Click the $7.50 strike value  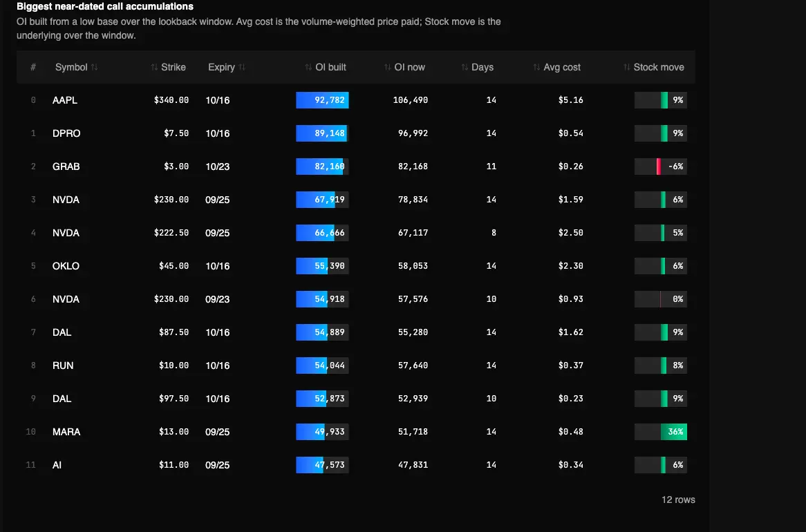click(x=176, y=133)
